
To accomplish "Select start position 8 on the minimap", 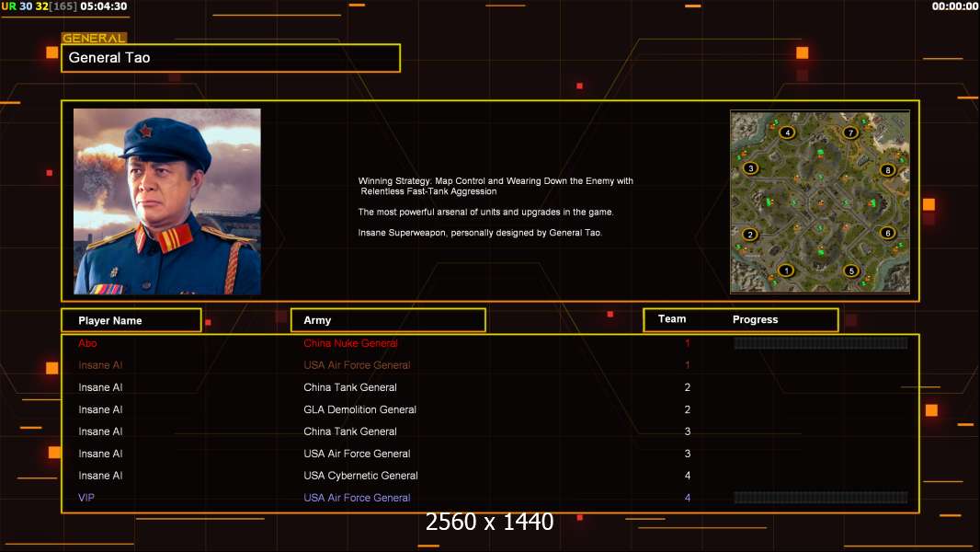I will coord(887,169).
